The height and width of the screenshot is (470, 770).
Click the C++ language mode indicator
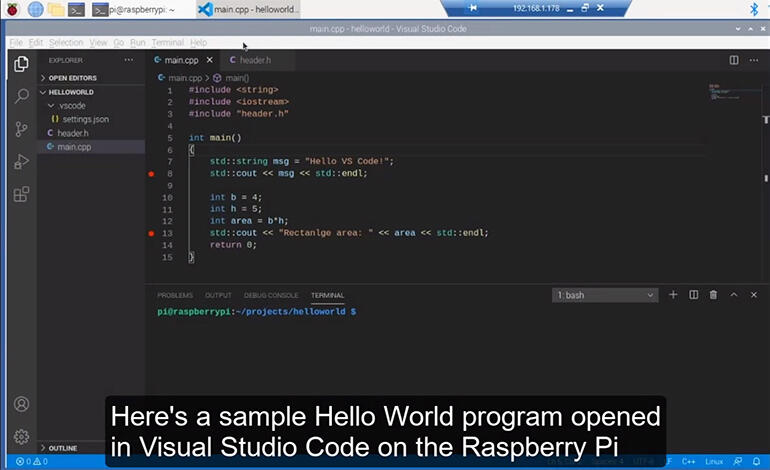[x=688, y=462]
